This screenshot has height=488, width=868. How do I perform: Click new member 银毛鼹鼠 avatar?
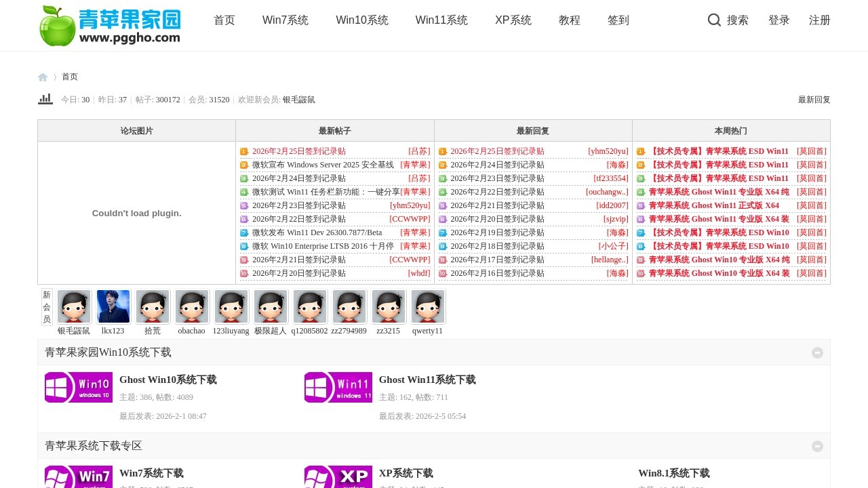74,306
